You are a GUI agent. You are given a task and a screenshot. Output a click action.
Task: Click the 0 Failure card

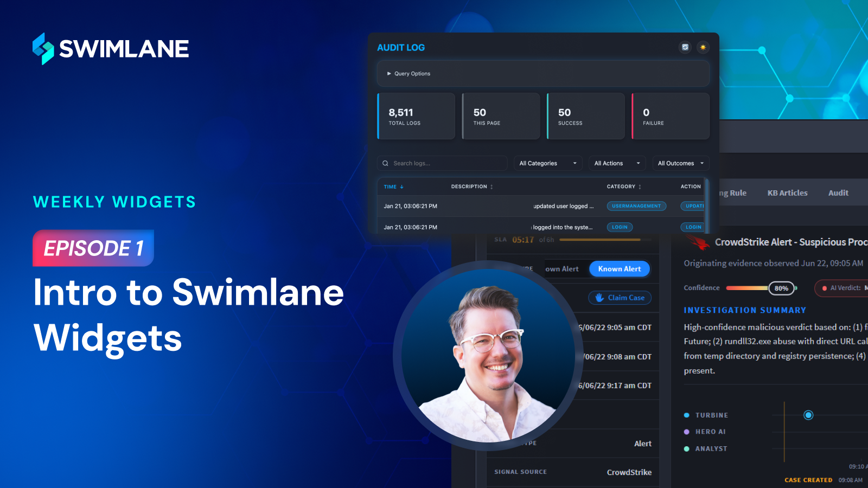tap(671, 116)
